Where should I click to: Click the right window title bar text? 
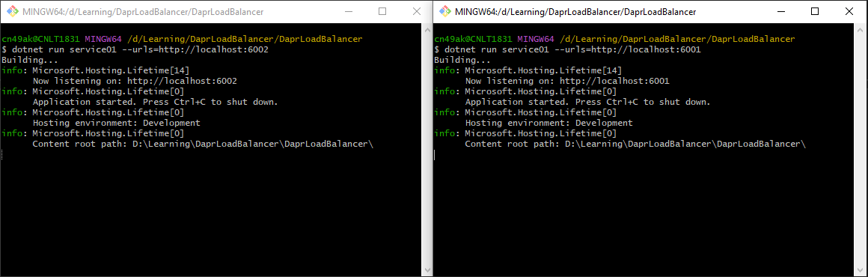point(575,12)
